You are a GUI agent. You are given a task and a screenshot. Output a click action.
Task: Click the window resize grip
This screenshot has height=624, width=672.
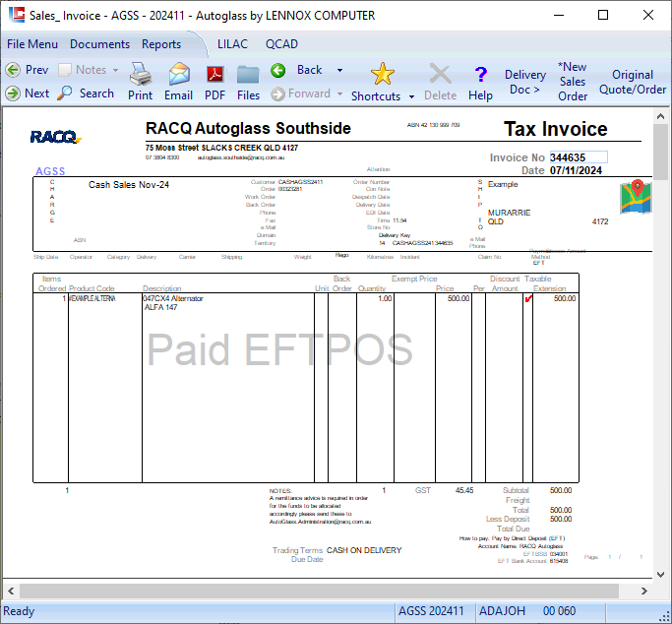point(664,617)
